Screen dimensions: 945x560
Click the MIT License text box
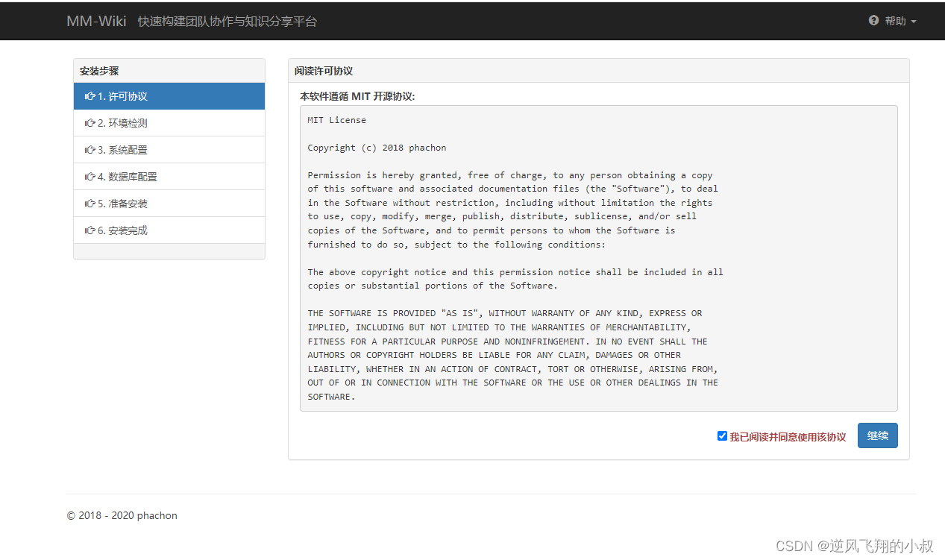tap(599, 258)
